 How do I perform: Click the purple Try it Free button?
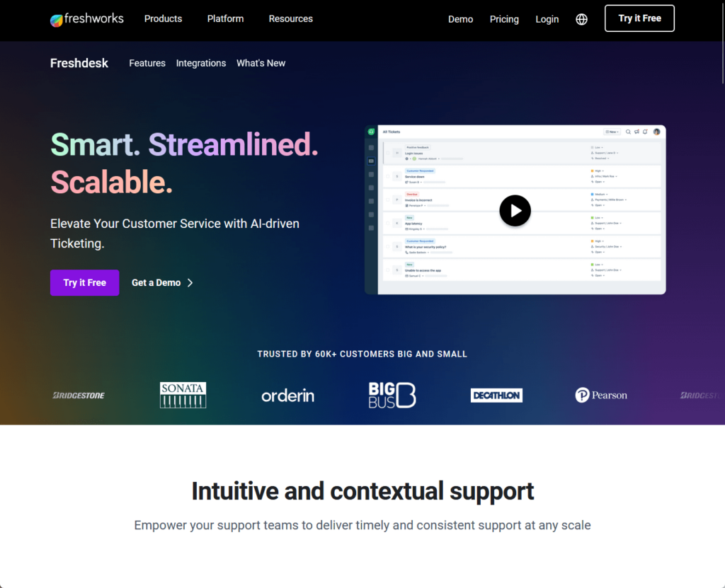point(85,283)
